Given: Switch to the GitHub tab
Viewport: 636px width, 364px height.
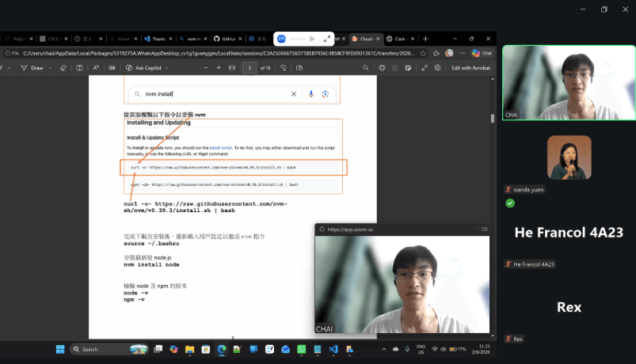Looking at the screenshot, I should point(228,39).
